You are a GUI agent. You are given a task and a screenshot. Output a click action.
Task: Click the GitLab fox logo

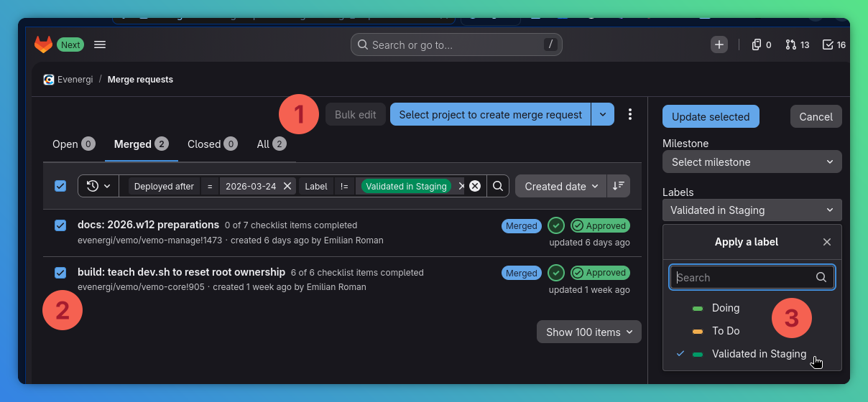pos(44,45)
